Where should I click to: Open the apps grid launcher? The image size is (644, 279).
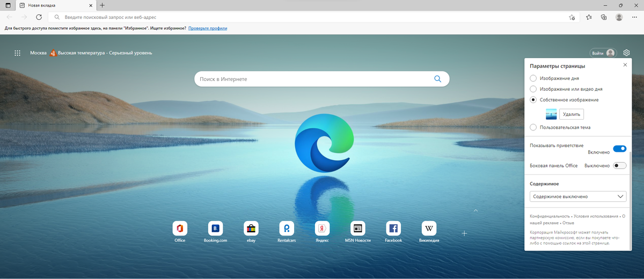coord(17,53)
